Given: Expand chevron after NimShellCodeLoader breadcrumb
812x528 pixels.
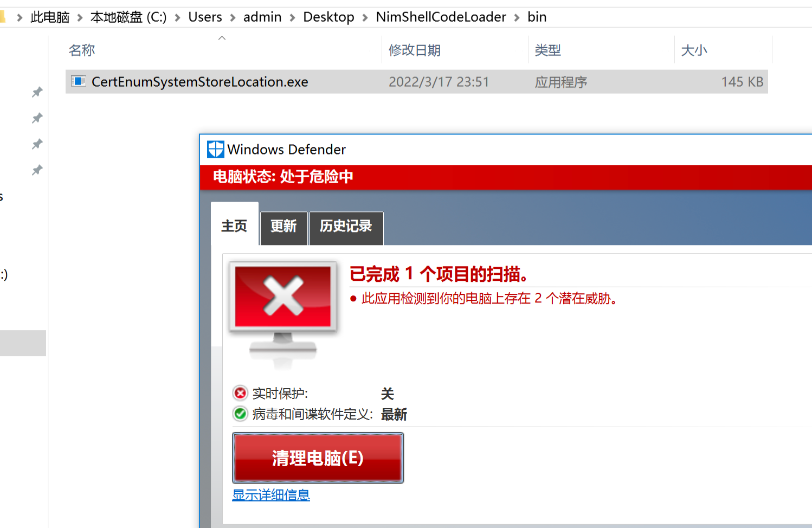Looking at the screenshot, I should click(x=517, y=18).
